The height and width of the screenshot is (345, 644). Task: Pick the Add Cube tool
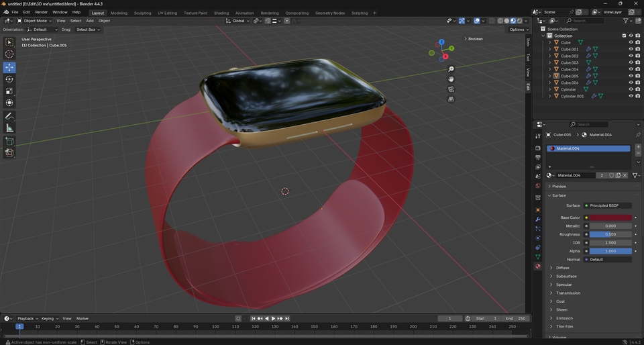9,142
